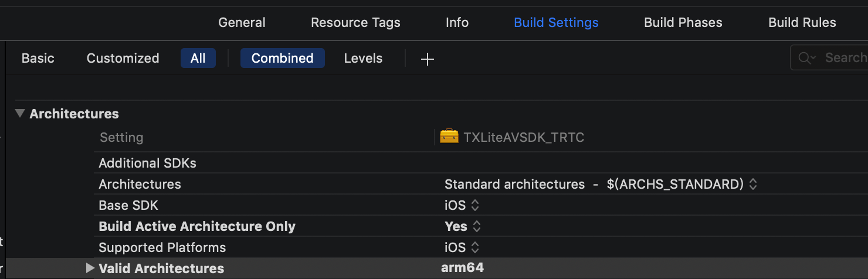
Task: Click the search magnifier icon
Action: point(806,58)
